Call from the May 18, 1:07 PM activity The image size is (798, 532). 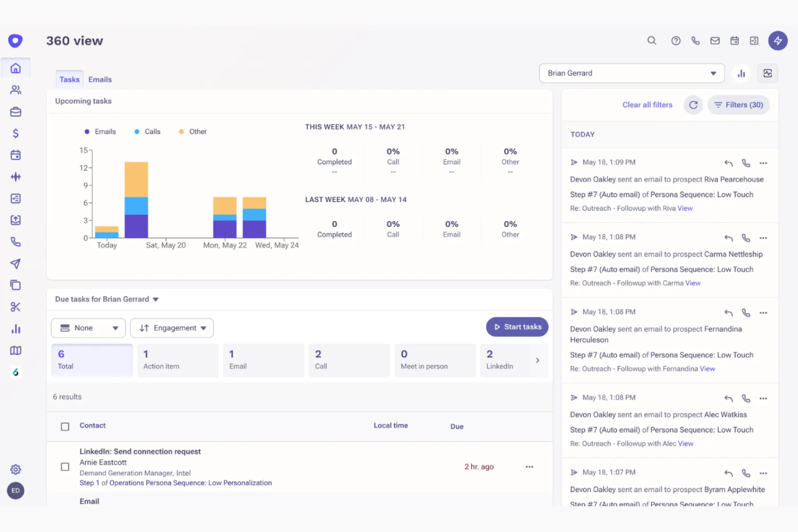746,473
